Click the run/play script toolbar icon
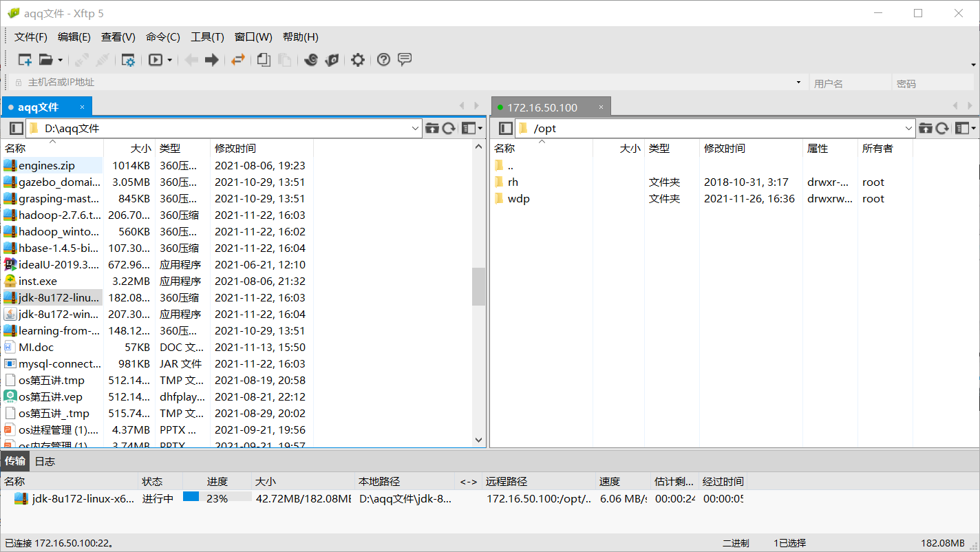 point(156,60)
